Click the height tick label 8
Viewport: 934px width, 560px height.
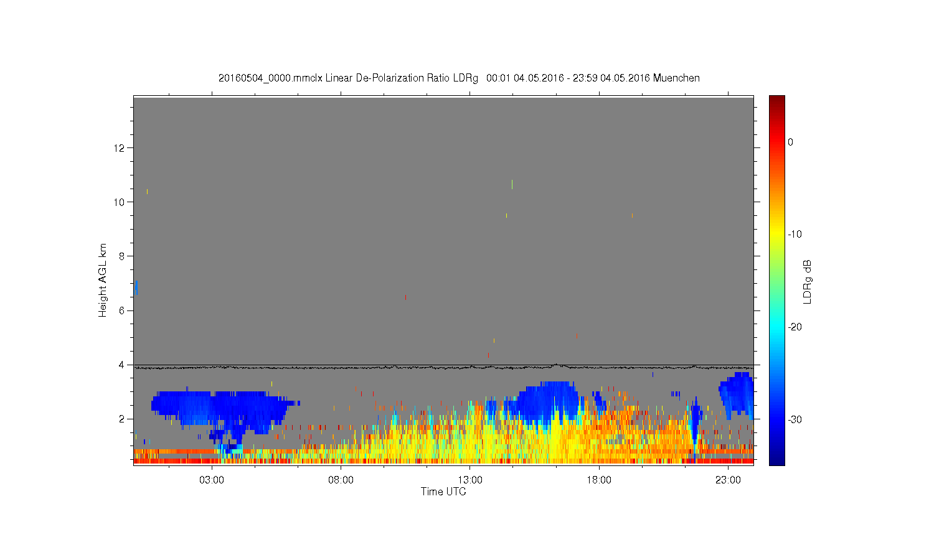click(123, 256)
